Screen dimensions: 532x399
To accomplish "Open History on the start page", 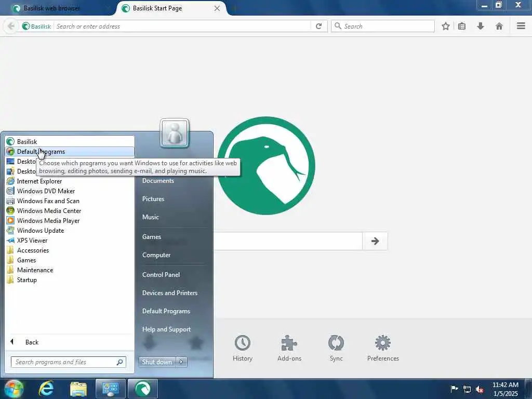I will pyautogui.click(x=243, y=349).
